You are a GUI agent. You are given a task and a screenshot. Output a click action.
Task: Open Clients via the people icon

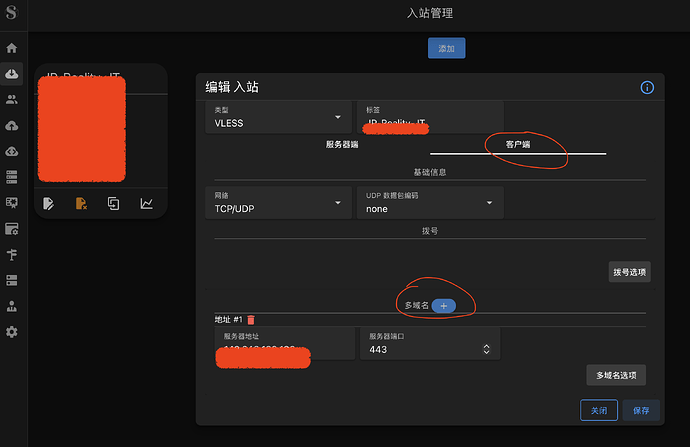[x=12, y=99]
